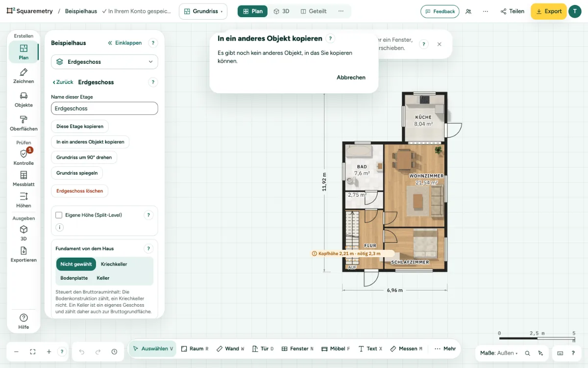Open the version history clock icon

(114, 352)
